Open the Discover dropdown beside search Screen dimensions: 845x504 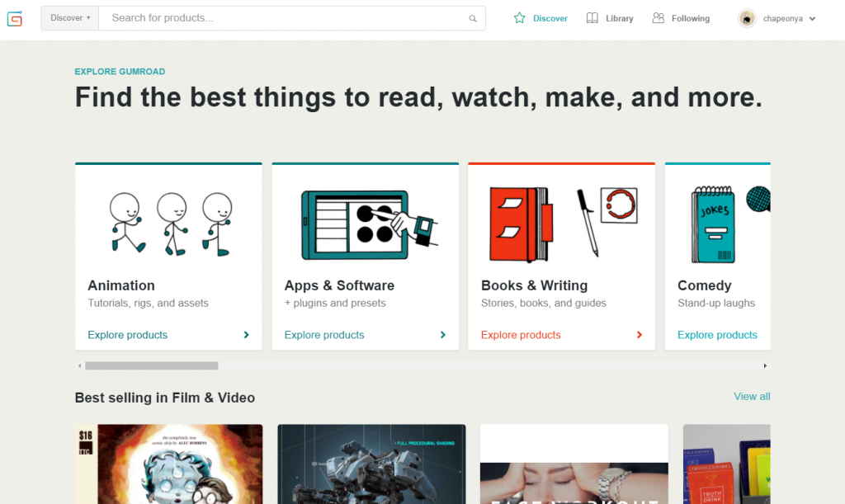pos(70,18)
